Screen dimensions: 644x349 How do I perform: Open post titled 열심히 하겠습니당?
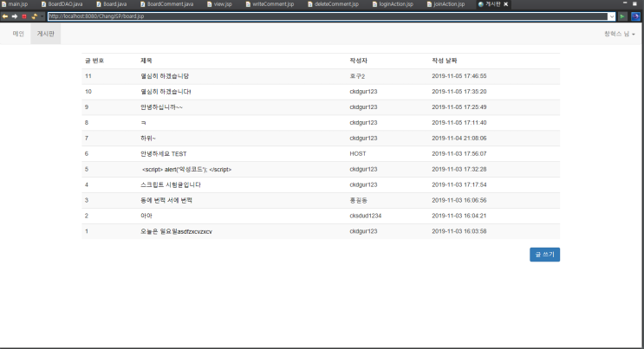165,76
